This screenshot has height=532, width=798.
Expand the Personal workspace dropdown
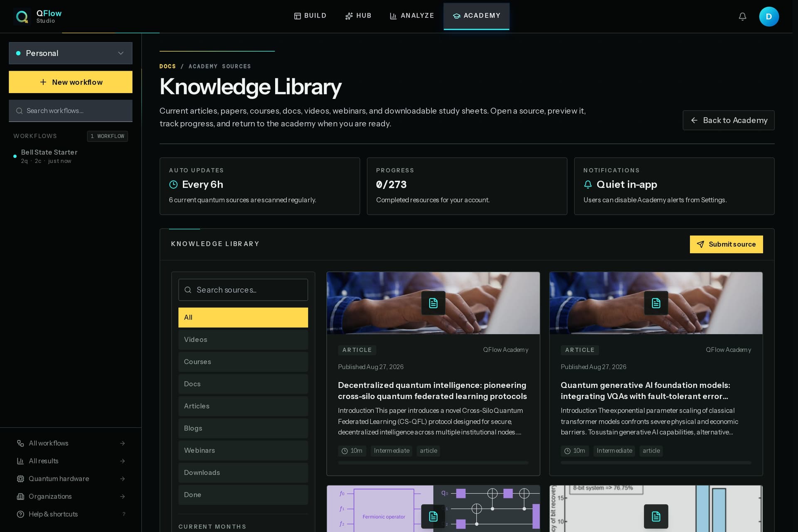(x=71, y=53)
